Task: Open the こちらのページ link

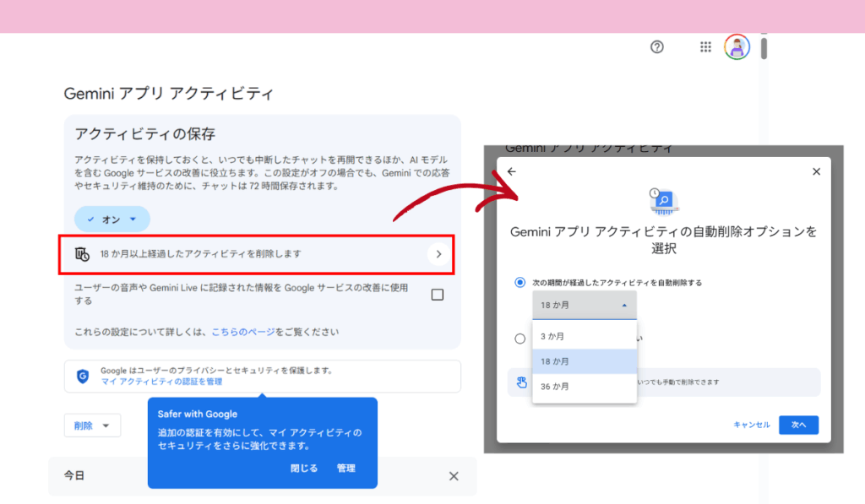Action: tap(243, 332)
